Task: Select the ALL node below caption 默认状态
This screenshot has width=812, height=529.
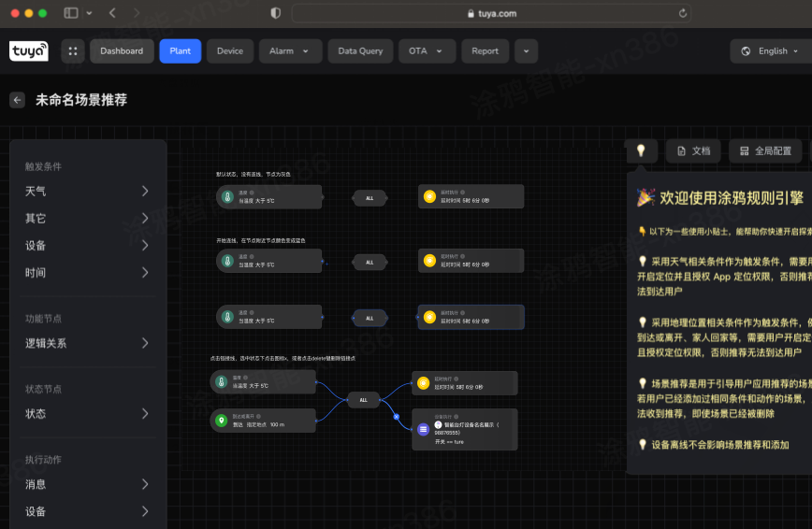Action: [x=370, y=198]
